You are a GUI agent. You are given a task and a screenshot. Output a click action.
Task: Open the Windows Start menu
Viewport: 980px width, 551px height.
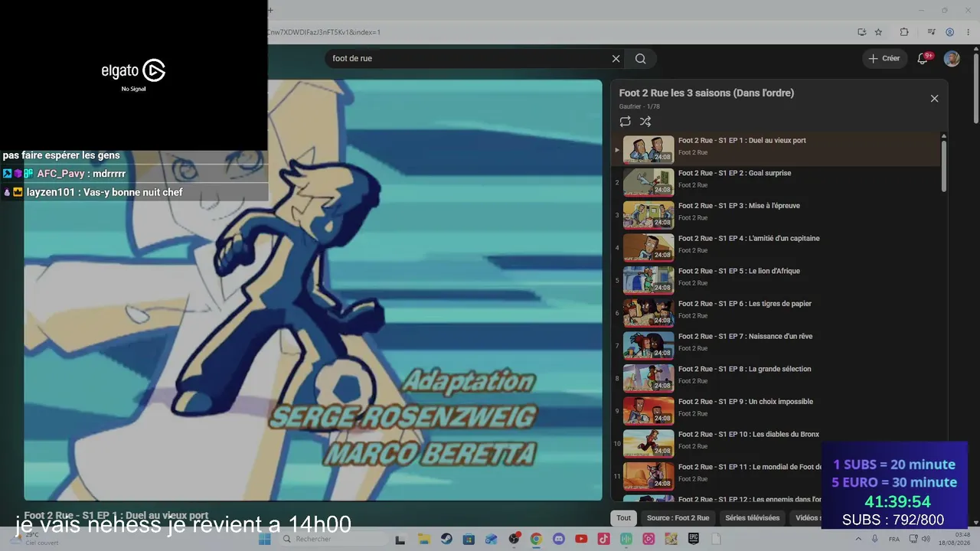[264, 540]
